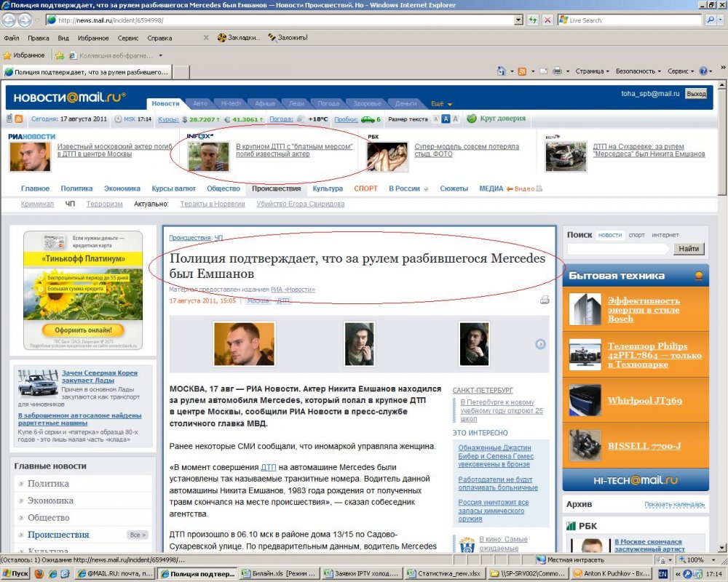Select smallest text size 'A' option
This screenshot has width=728, height=582.
tap(435, 119)
